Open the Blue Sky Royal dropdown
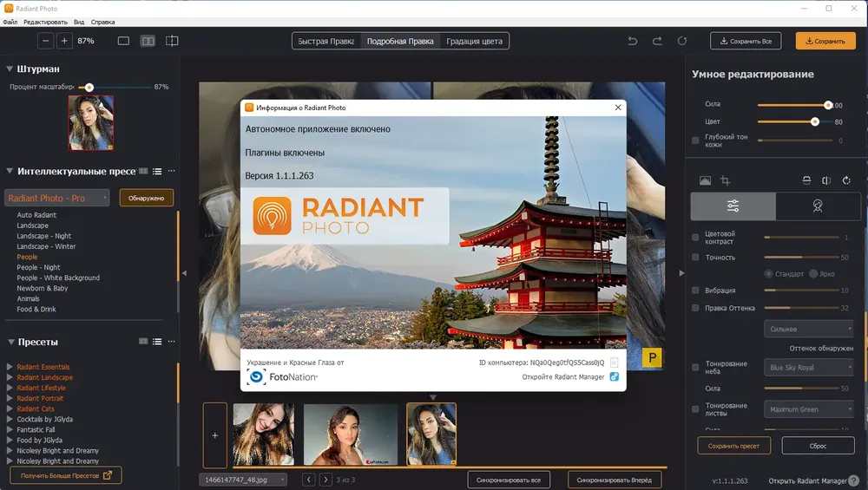 [809, 368]
